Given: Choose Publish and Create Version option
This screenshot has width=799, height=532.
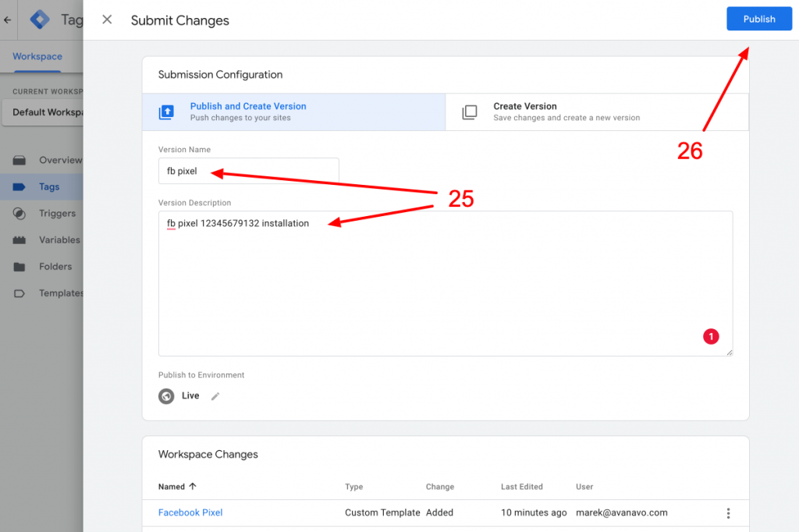Looking at the screenshot, I should point(293,112).
